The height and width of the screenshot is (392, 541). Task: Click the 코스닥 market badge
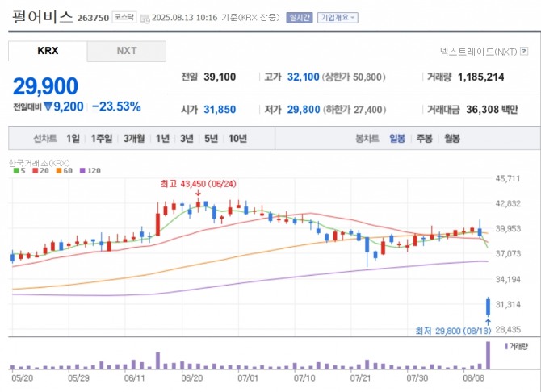pyautogui.click(x=123, y=16)
